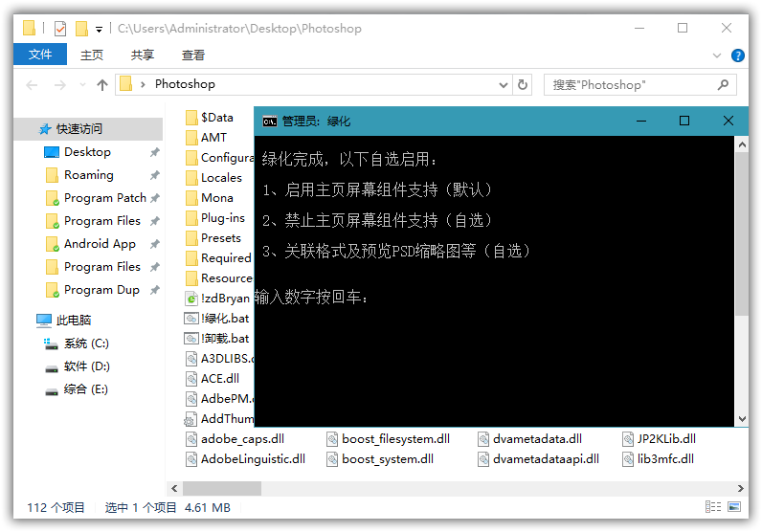Refresh the Photoshop folder
The height and width of the screenshot is (532, 762).
[523, 85]
